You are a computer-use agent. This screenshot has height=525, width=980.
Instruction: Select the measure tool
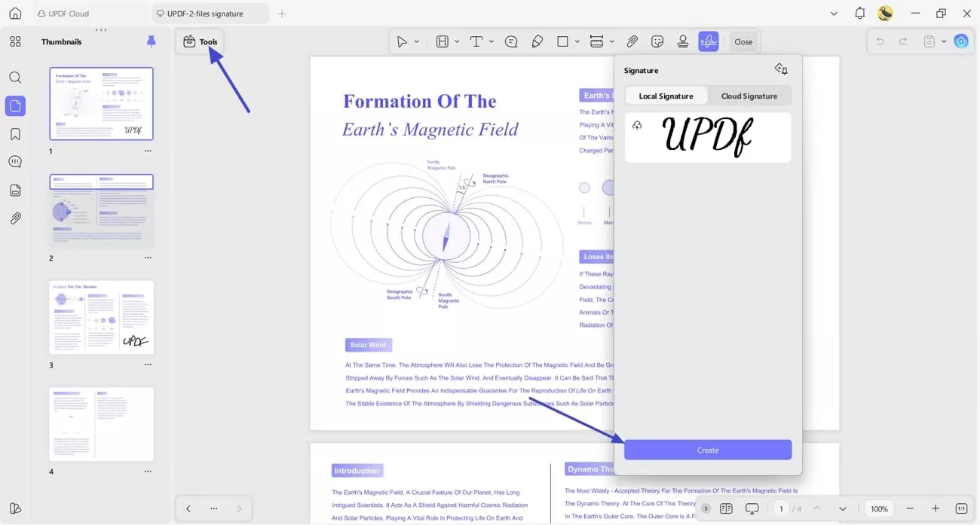596,41
